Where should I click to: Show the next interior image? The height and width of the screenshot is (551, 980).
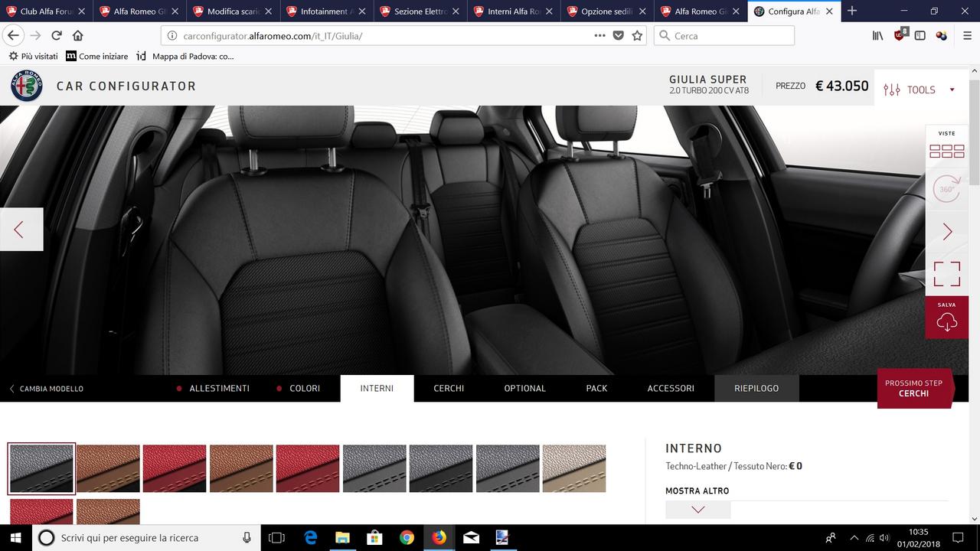click(947, 231)
